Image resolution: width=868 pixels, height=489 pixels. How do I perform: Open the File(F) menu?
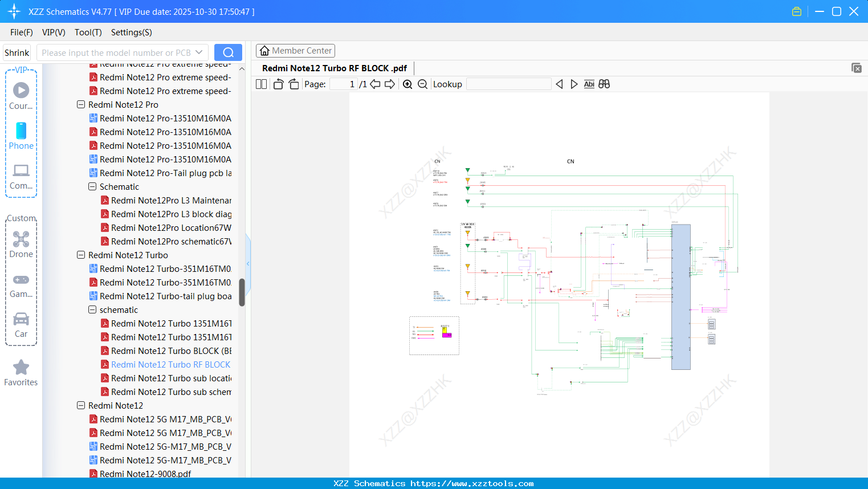pyautogui.click(x=22, y=32)
